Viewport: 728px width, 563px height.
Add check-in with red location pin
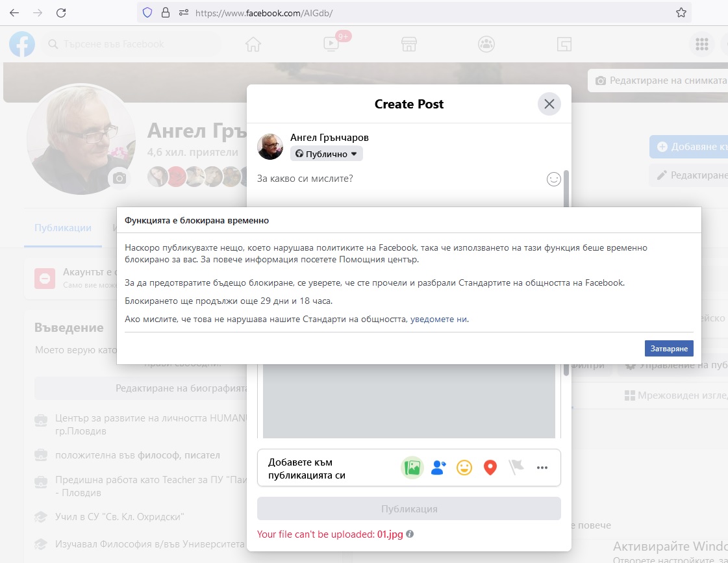coord(490,468)
